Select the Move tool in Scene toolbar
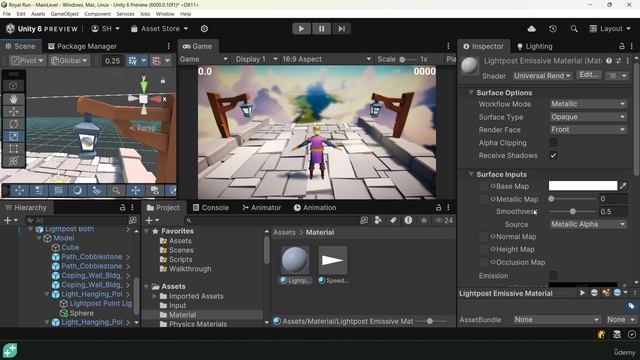Image resolution: width=640 pixels, height=360 pixels. pos(13,111)
